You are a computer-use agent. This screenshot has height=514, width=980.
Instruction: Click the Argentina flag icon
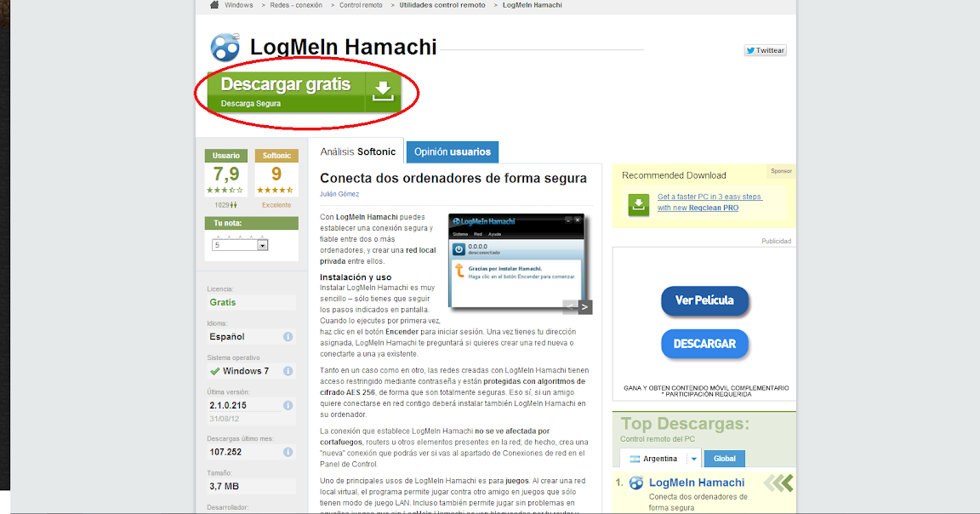click(x=635, y=459)
